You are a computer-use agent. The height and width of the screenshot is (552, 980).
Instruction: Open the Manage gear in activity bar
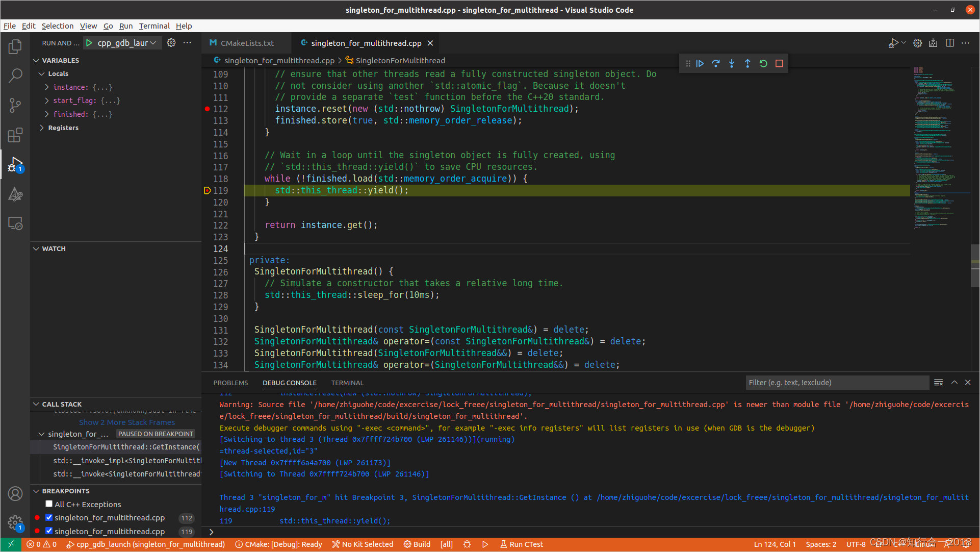15,522
